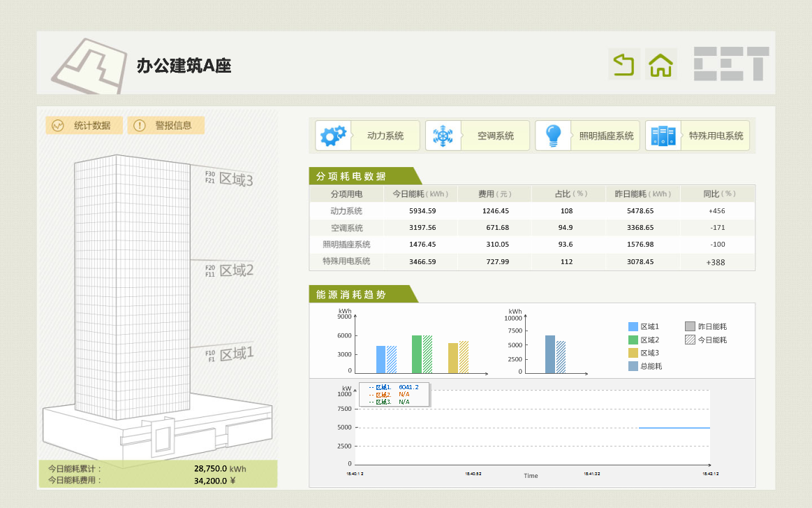Click the value 3197.56 in the table
The image size is (812, 508).
point(422,228)
